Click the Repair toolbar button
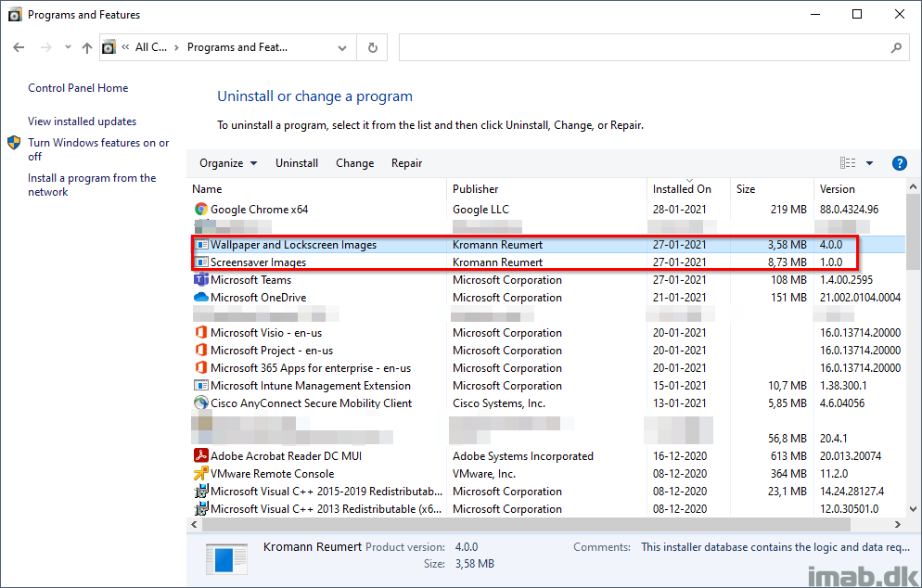 [x=407, y=163]
